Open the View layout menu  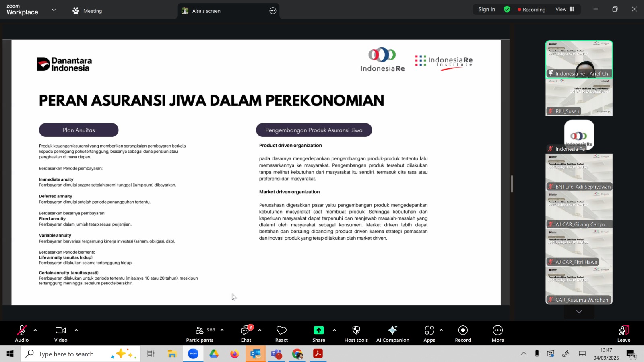click(565, 9)
